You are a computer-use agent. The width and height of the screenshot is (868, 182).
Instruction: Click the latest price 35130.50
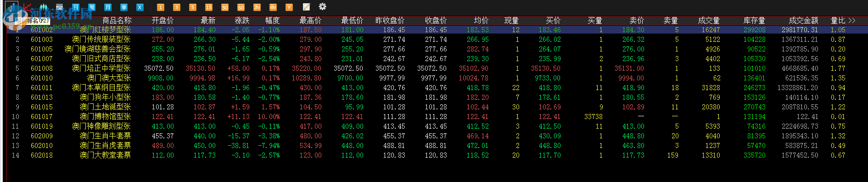201,68
